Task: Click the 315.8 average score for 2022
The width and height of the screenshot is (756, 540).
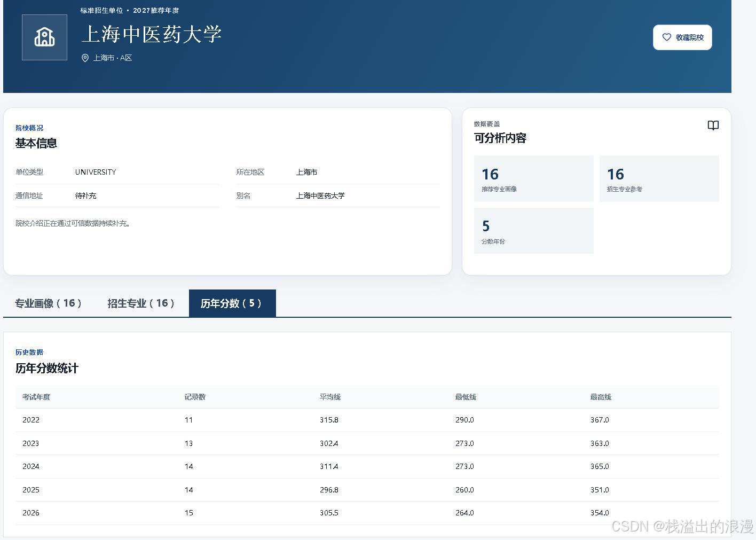Action: coord(329,420)
